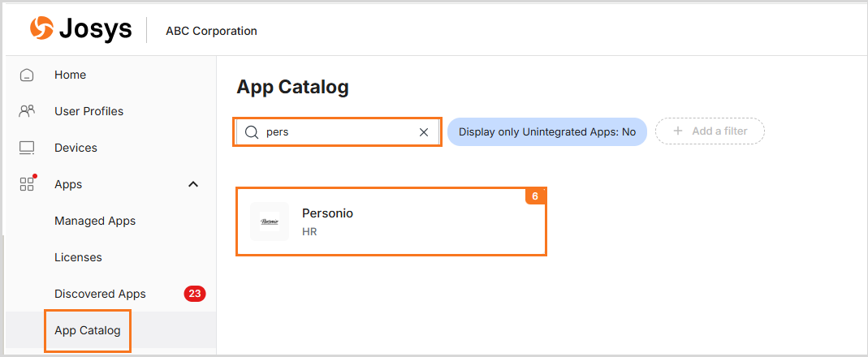
Task: Click the Personio app logo thumbnail
Action: click(x=270, y=222)
